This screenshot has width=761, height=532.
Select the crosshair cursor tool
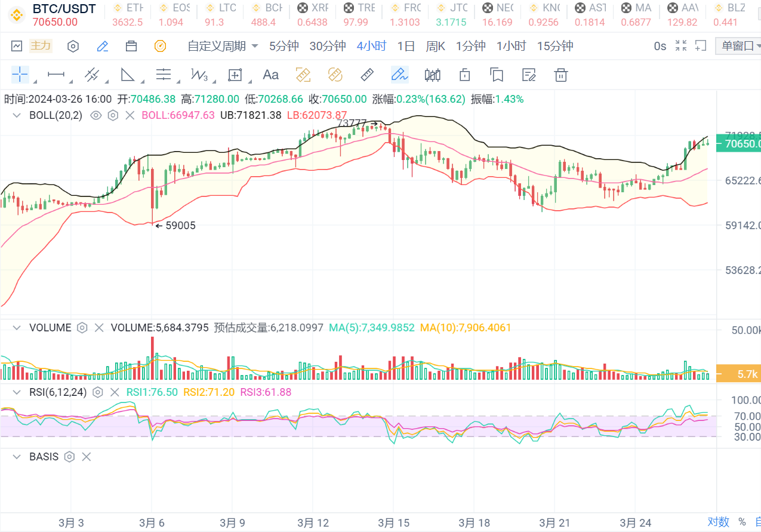coord(20,75)
